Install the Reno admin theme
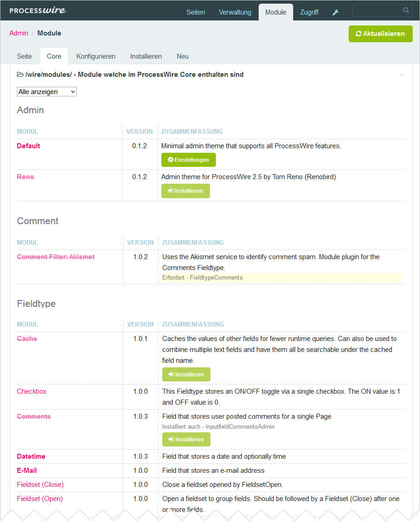Image resolution: width=420 pixels, height=521 pixels. (x=185, y=191)
